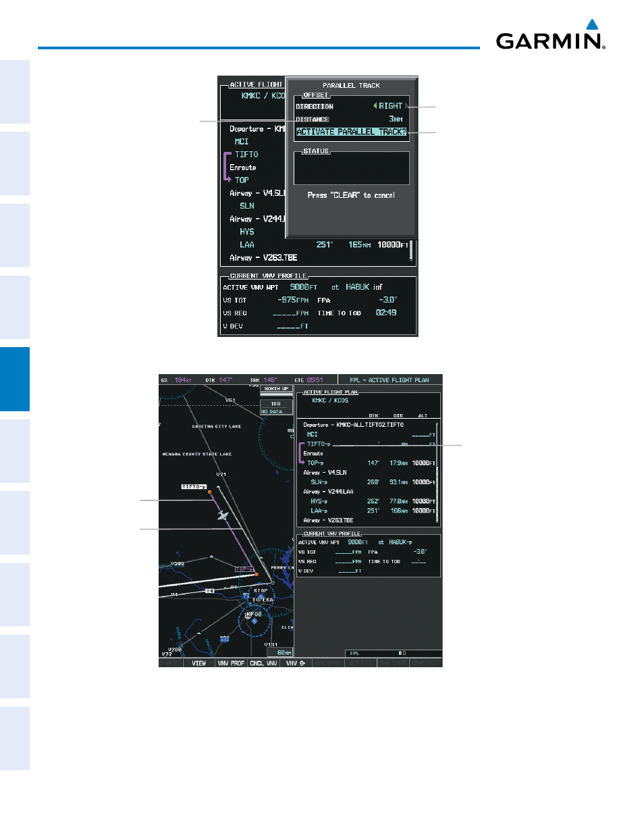Select the CNCL VNV softkey
Viewport: 644px width, 834px height.
[263, 663]
